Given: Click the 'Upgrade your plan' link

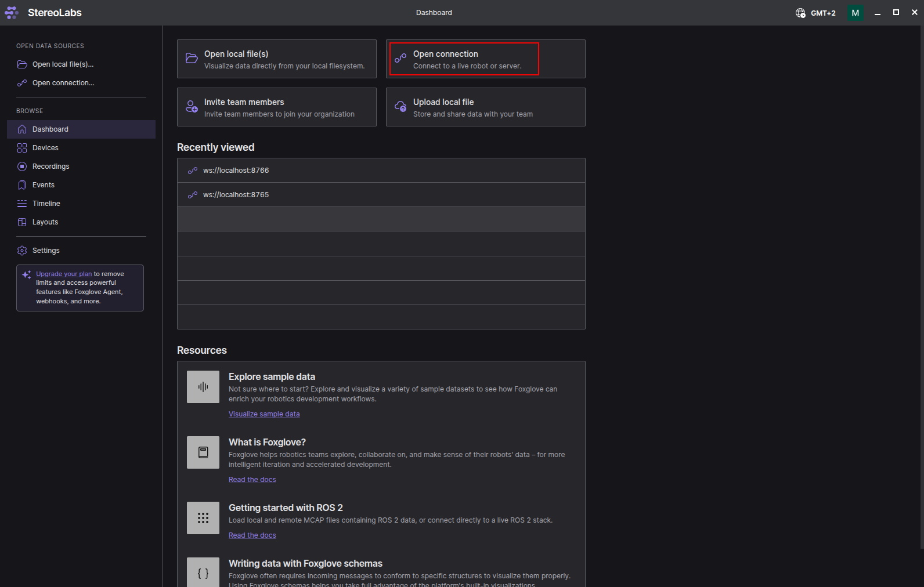Looking at the screenshot, I should tap(64, 274).
